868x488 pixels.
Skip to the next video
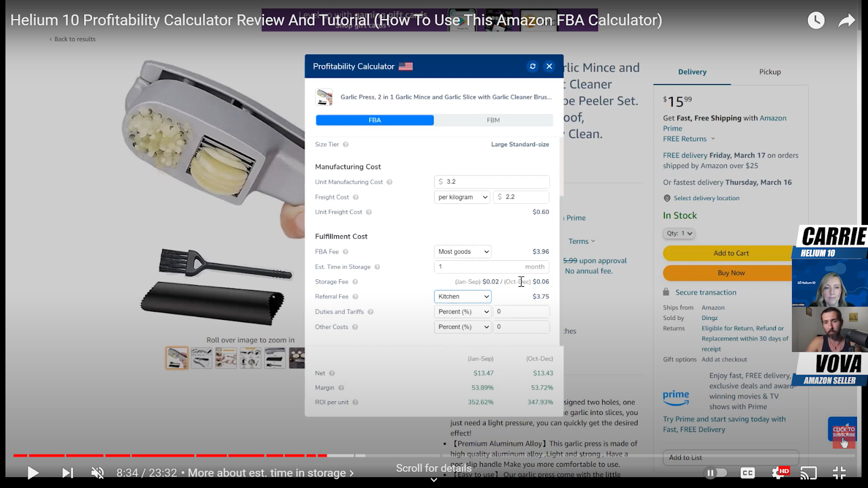tap(67, 473)
